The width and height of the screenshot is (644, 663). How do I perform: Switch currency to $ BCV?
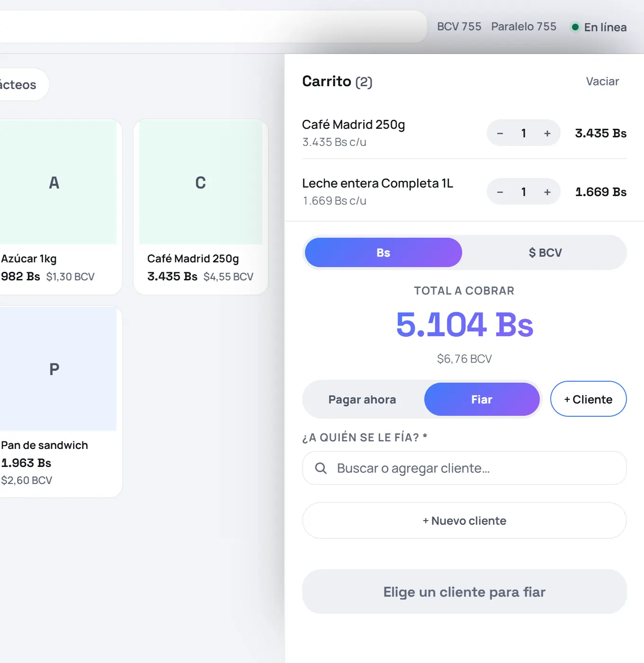point(545,252)
